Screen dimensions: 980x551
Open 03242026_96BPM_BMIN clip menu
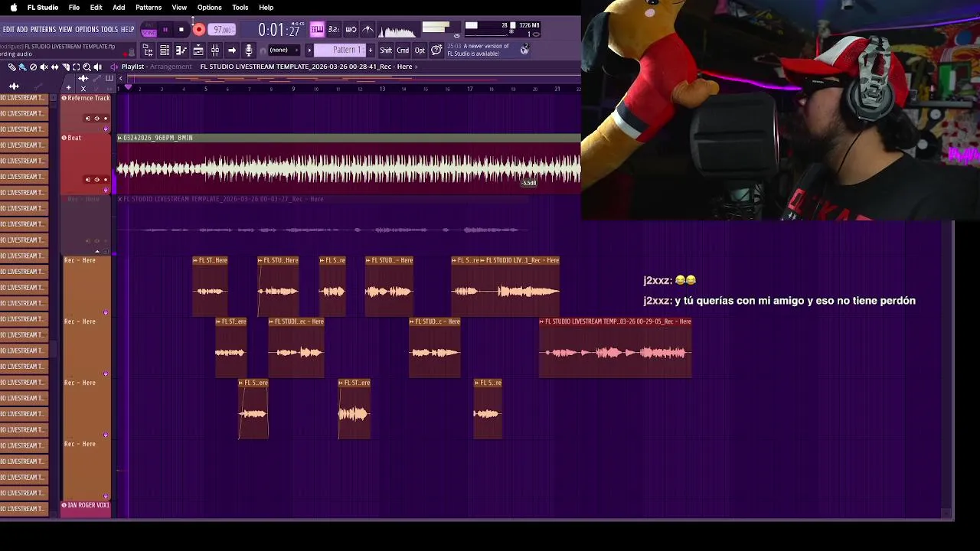(119, 138)
